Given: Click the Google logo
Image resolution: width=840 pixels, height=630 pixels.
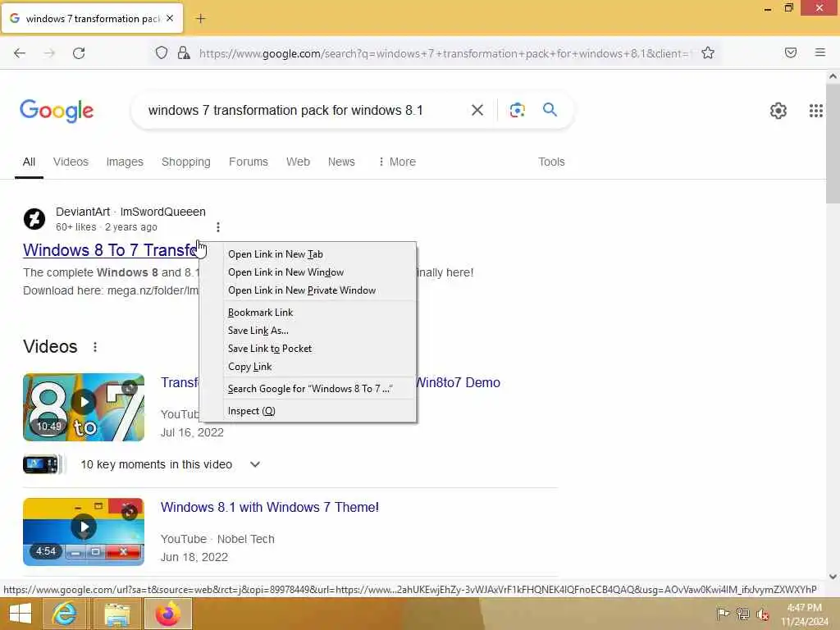Looking at the screenshot, I should 57,111.
